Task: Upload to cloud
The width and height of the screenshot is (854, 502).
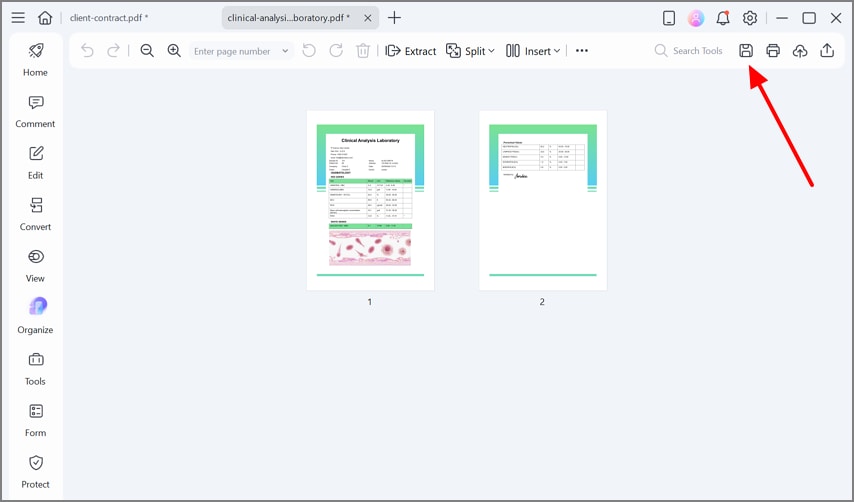Action: (800, 51)
